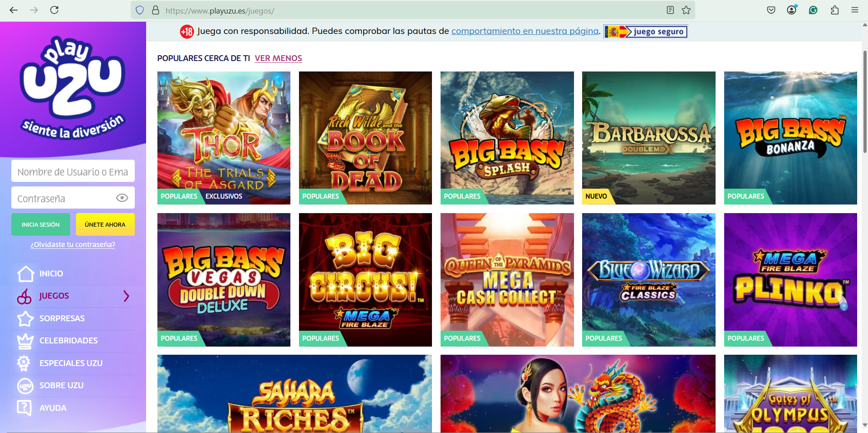Open the AYUDA menu item
This screenshot has width=868, height=433.
(x=53, y=408)
